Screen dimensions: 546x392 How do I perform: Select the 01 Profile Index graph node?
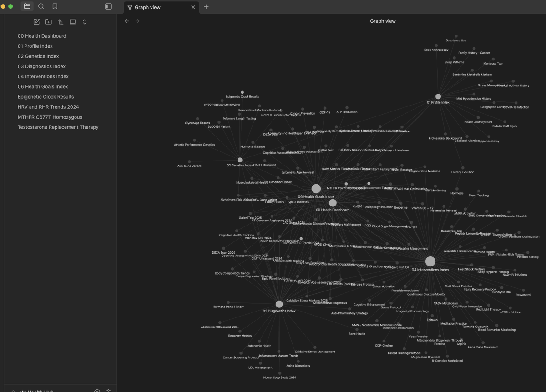[x=438, y=96]
